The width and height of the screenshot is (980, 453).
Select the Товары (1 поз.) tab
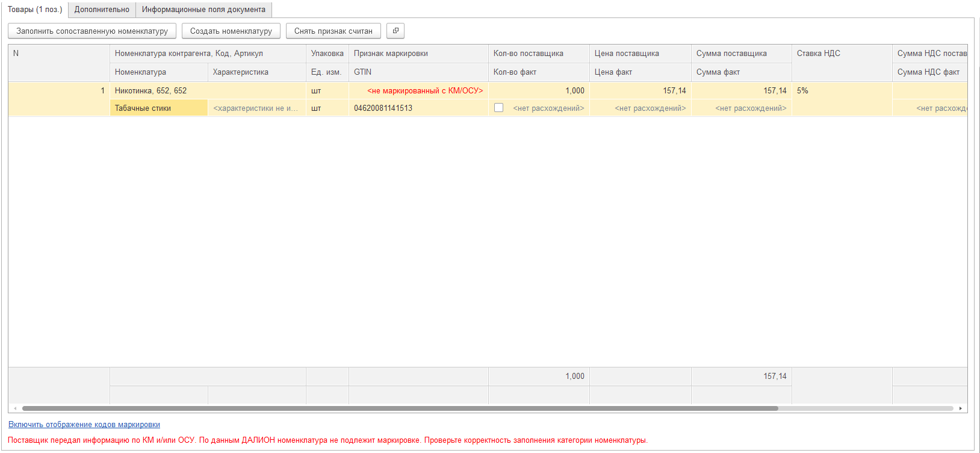(35, 10)
